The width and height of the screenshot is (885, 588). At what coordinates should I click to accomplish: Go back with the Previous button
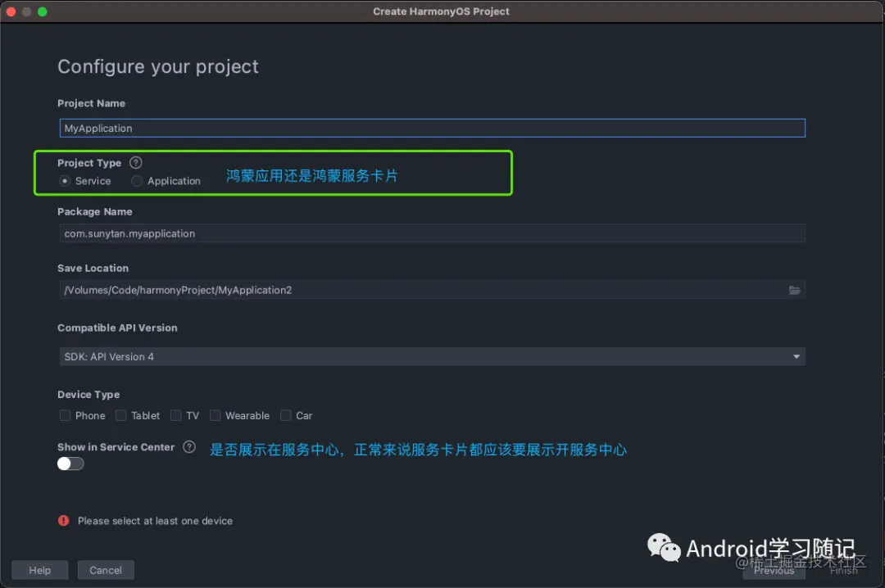click(774, 570)
